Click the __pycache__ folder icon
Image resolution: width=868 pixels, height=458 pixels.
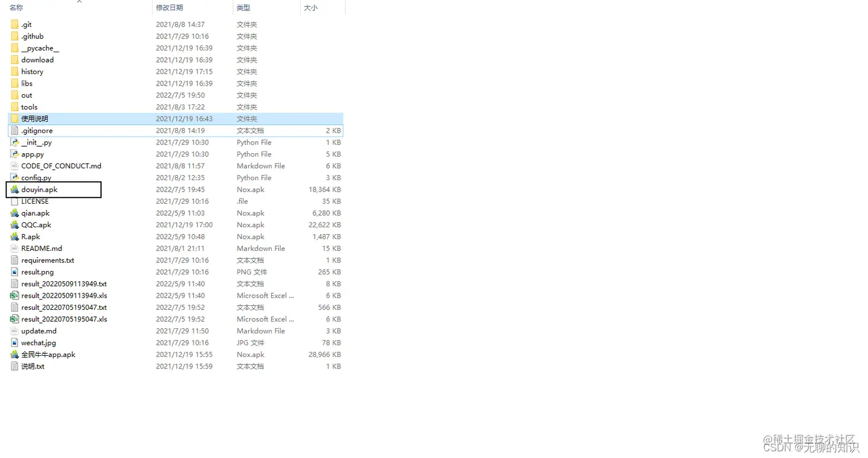click(15, 48)
